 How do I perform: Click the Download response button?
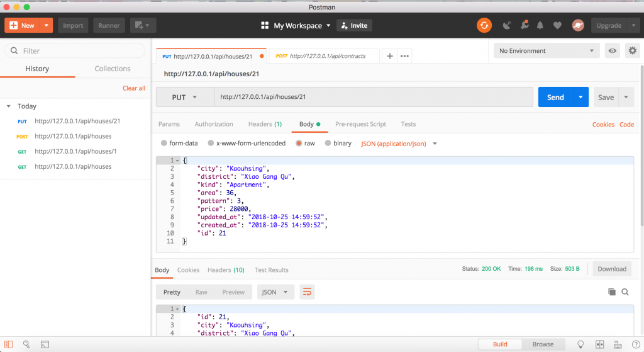(x=612, y=269)
